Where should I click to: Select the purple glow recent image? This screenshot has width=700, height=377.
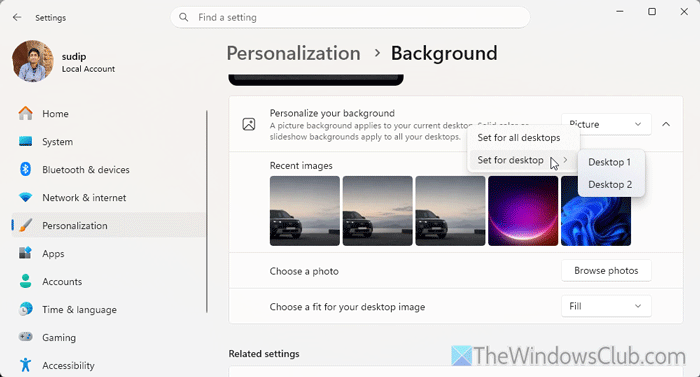[x=523, y=211]
